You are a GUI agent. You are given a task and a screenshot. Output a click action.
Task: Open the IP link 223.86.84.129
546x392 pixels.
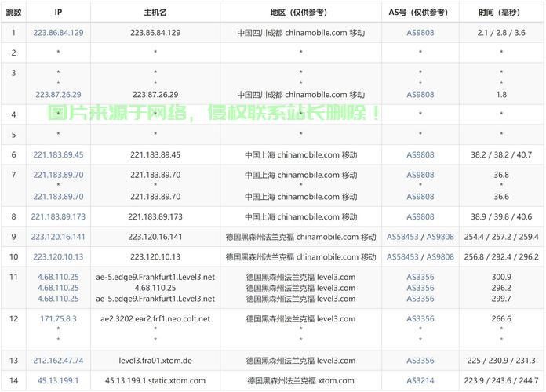(59, 33)
